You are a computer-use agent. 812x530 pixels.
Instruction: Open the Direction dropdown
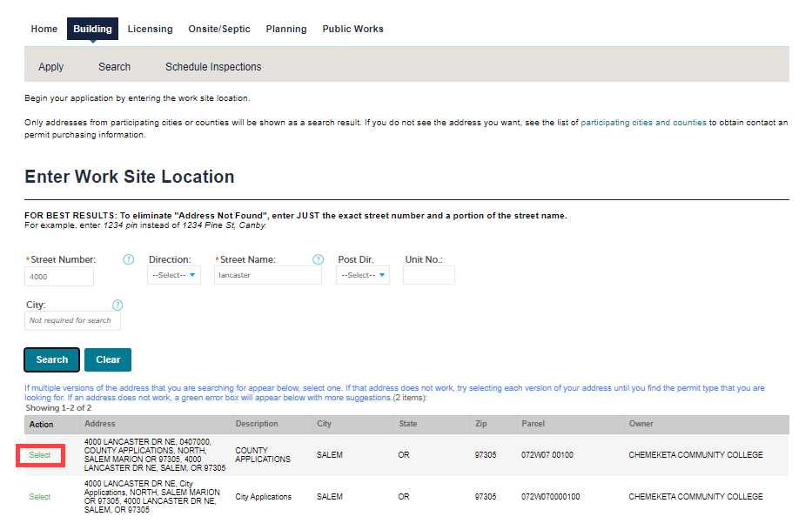coord(174,275)
